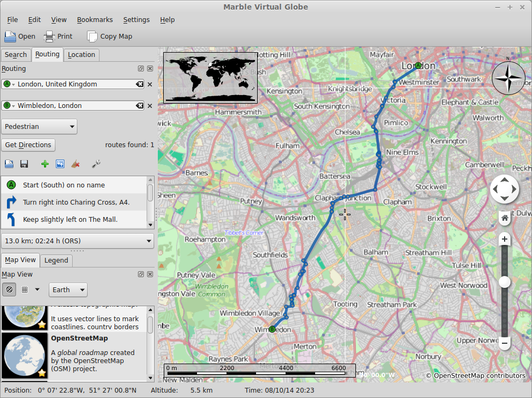Switch to the Routing tab
Image resolution: width=532 pixels, height=398 pixels.
47,54
